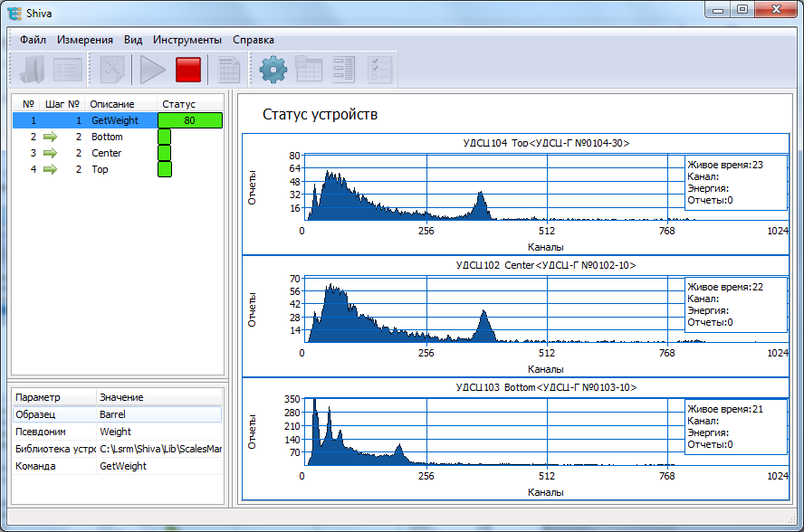Viewport: 804px width, 532px height.
Task: Click the wrench-and-screwdriver document icon
Action: click(x=112, y=70)
